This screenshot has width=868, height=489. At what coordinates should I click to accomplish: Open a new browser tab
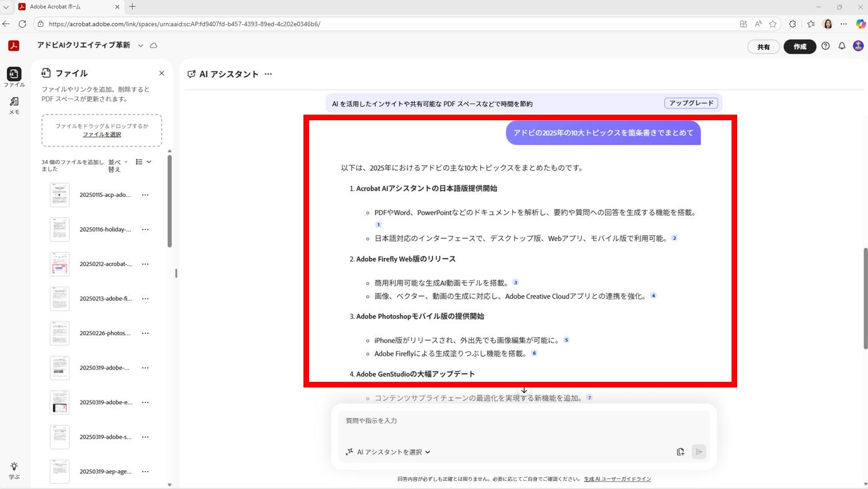click(x=133, y=7)
